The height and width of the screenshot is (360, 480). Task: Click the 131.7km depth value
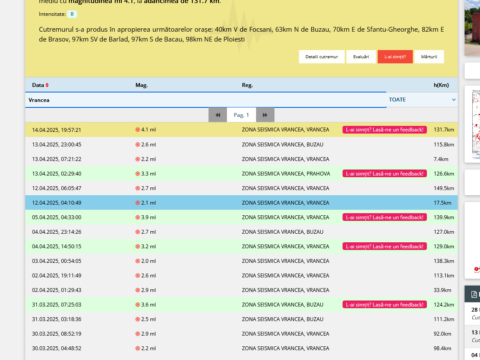point(444,130)
